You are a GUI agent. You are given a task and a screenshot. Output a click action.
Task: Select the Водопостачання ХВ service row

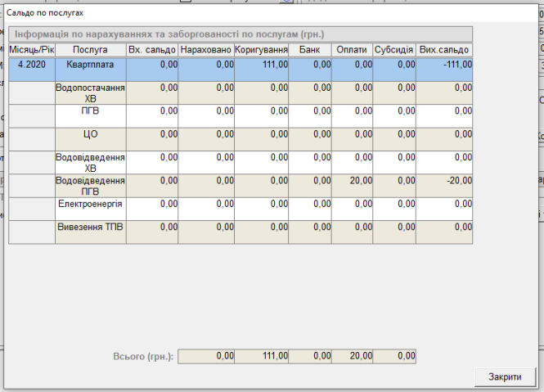pyautogui.click(x=90, y=92)
